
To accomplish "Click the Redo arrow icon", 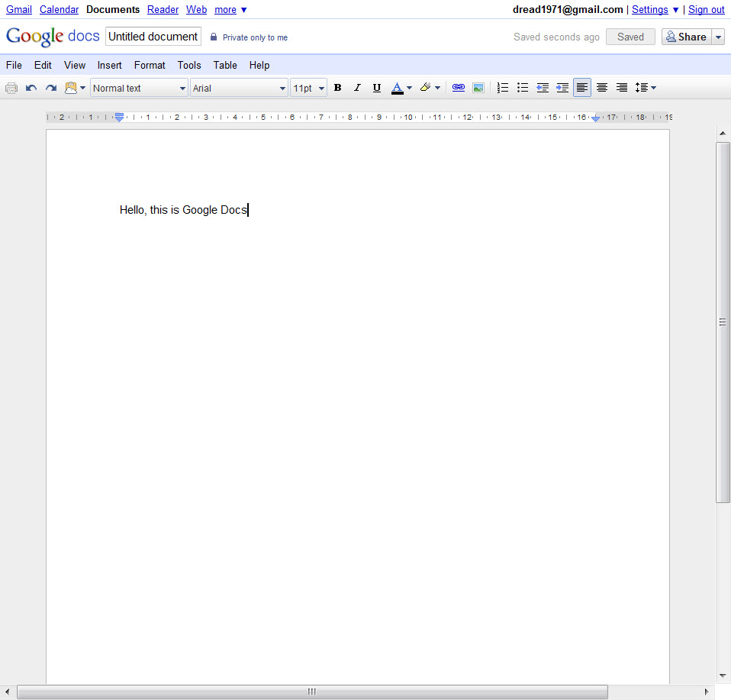I will coord(51,88).
